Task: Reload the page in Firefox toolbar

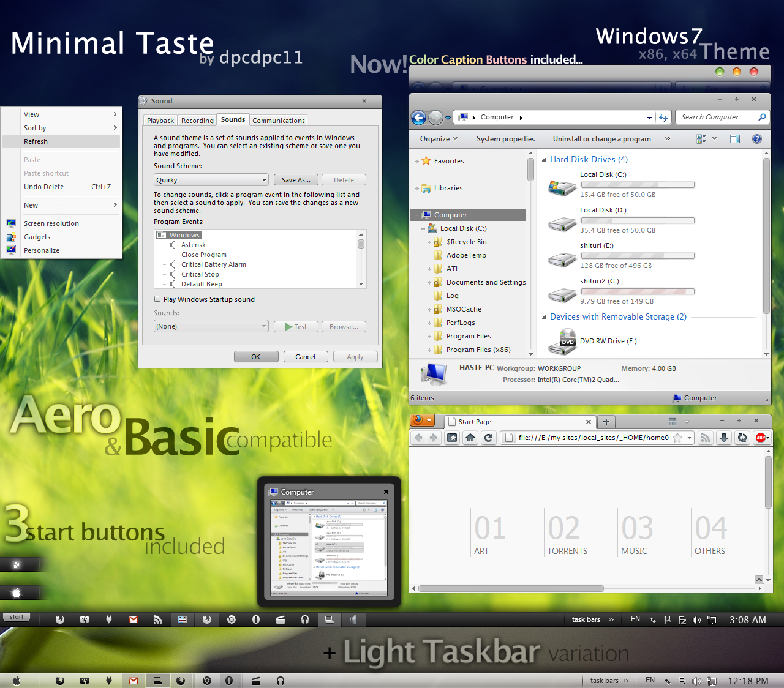Action: coord(488,438)
